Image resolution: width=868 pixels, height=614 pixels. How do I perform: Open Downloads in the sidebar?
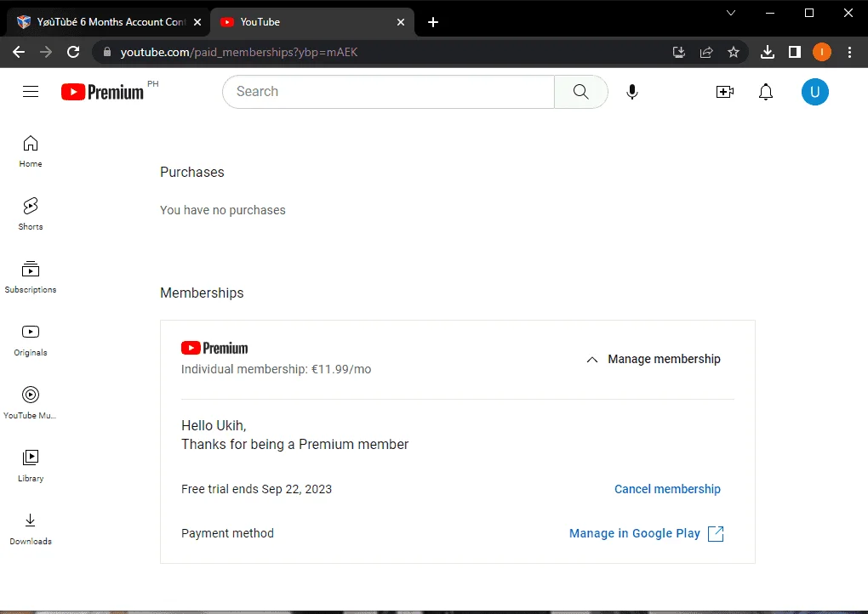pos(31,529)
